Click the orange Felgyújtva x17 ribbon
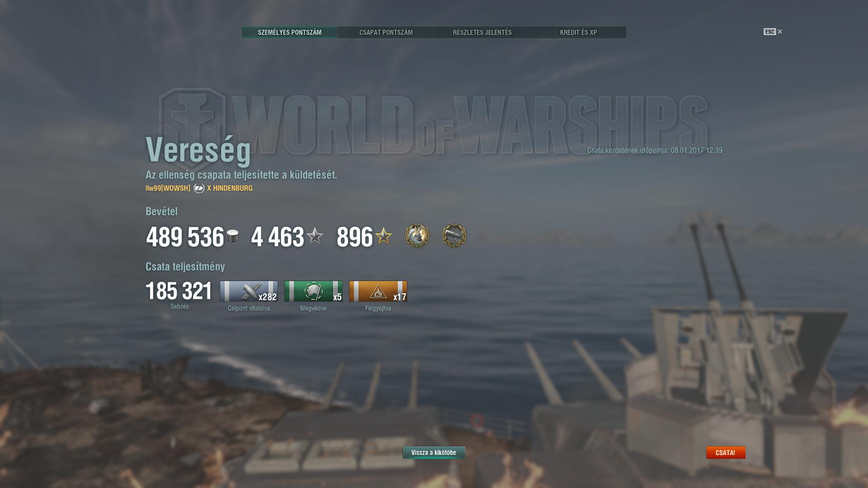This screenshot has width=868, height=488. point(378,291)
